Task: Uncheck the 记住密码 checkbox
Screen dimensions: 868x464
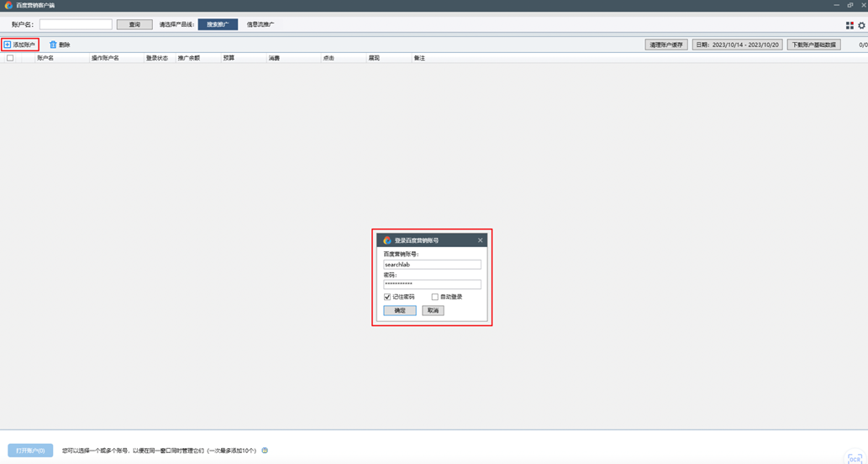Action: pyautogui.click(x=387, y=297)
